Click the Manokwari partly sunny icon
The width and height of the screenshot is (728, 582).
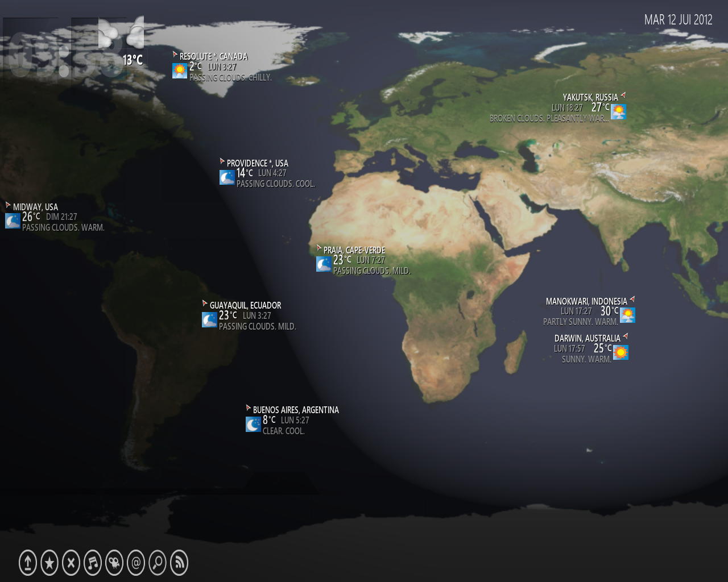627,315
